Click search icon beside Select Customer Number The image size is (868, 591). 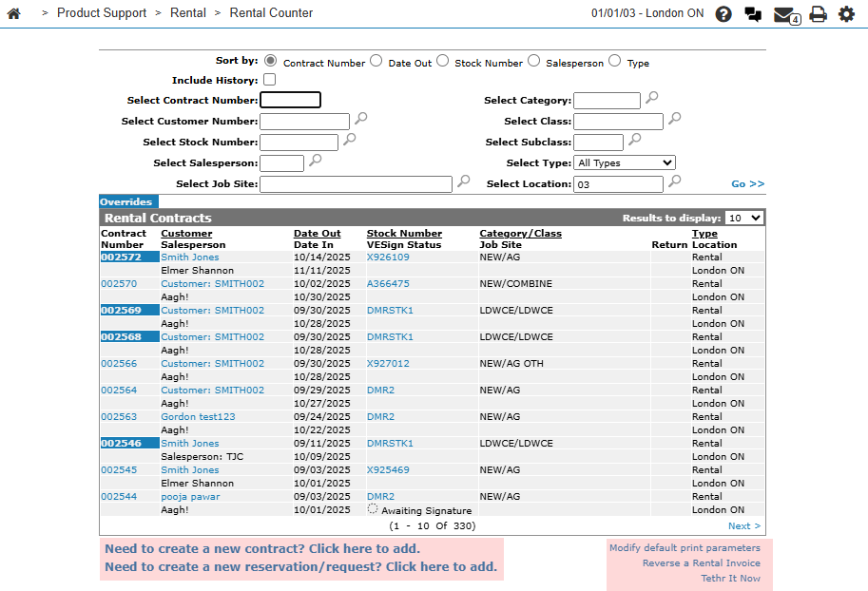click(x=361, y=120)
